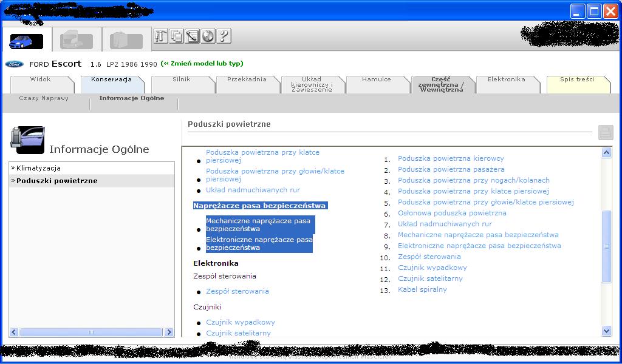Select Poduszki powietrzne in left panel
The width and height of the screenshot is (622, 364).
click(56, 181)
